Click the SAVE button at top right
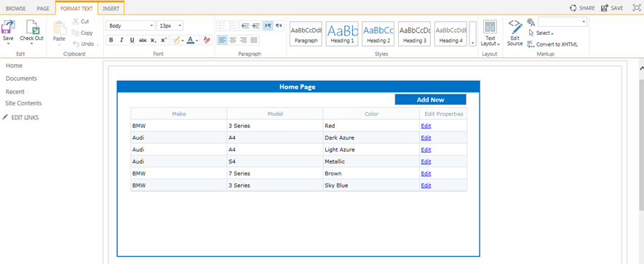Image resolution: width=644 pixels, height=264 pixels. tap(612, 8)
